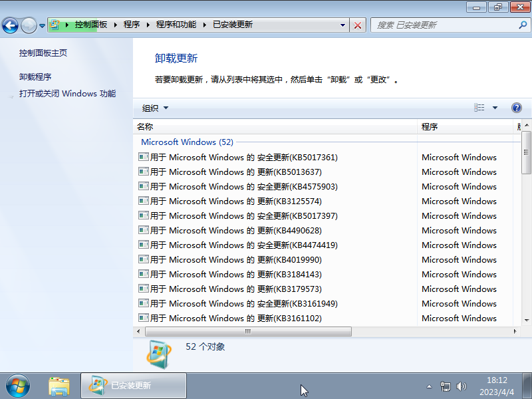The image size is (532, 399).
Task: Click the Back navigation arrow
Action: point(11,25)
